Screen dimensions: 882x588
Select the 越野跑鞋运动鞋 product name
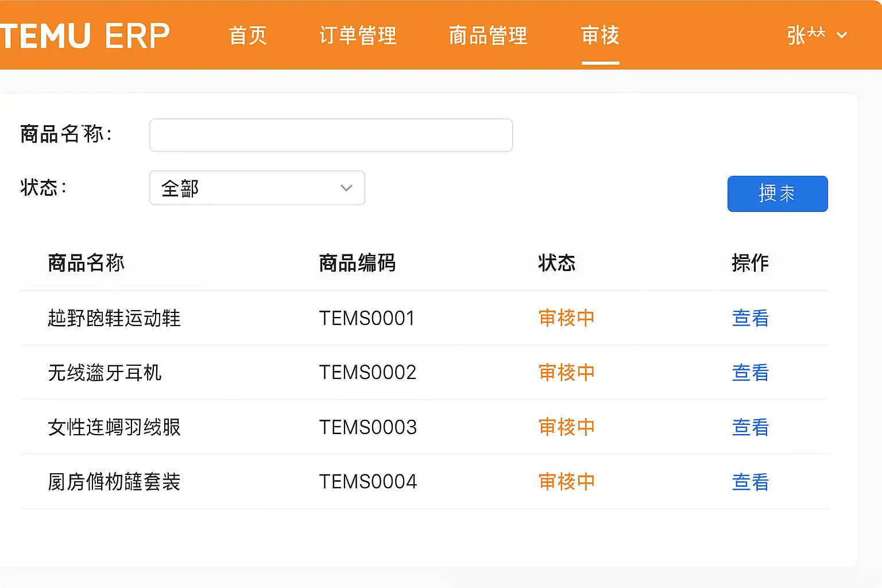pos(114,318)
